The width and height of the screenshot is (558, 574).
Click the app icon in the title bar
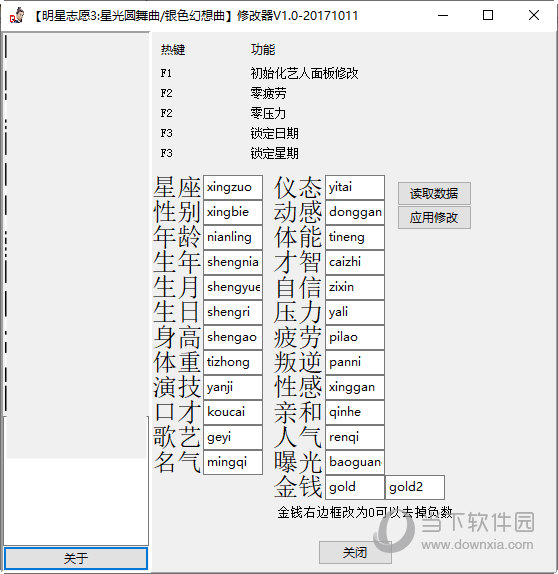pos(17,15)
